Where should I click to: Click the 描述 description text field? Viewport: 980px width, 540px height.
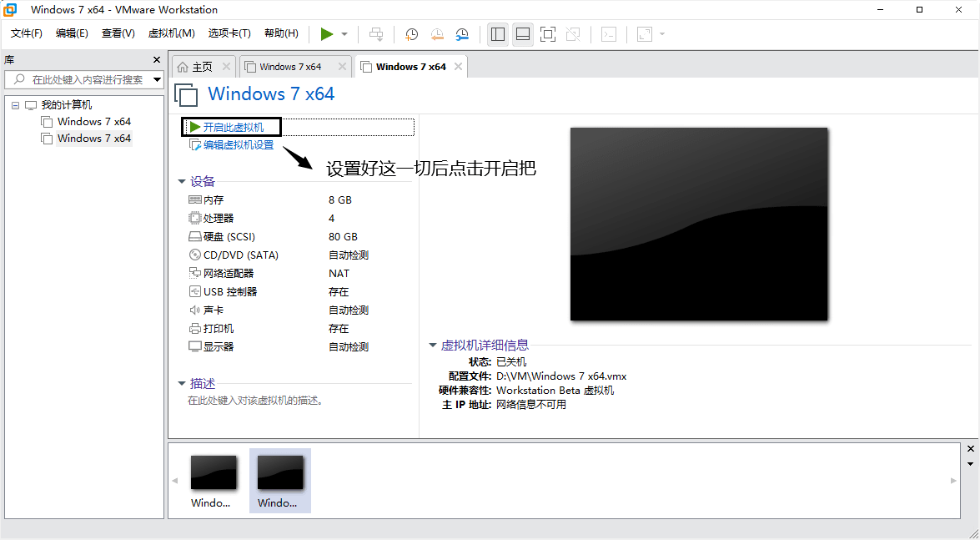[x=255, y=401]
